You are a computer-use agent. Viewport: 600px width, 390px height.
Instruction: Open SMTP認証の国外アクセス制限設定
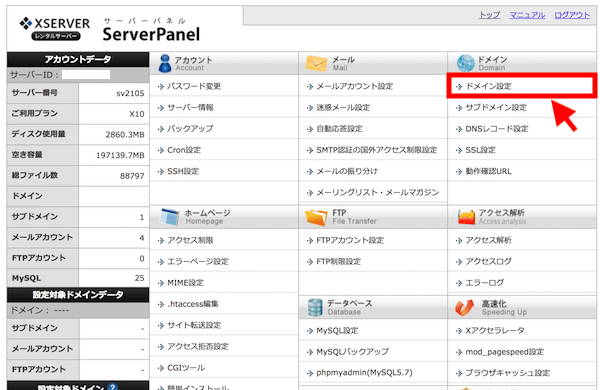377,150
